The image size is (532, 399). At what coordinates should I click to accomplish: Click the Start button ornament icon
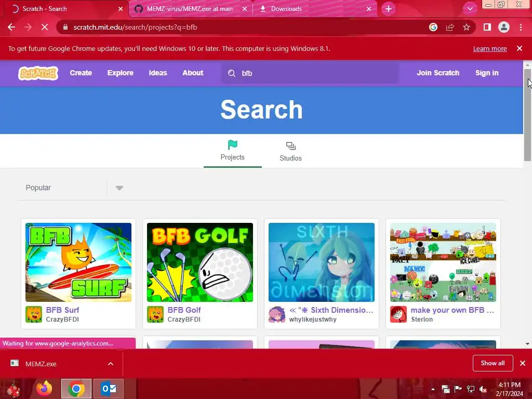tap(14, 389)
